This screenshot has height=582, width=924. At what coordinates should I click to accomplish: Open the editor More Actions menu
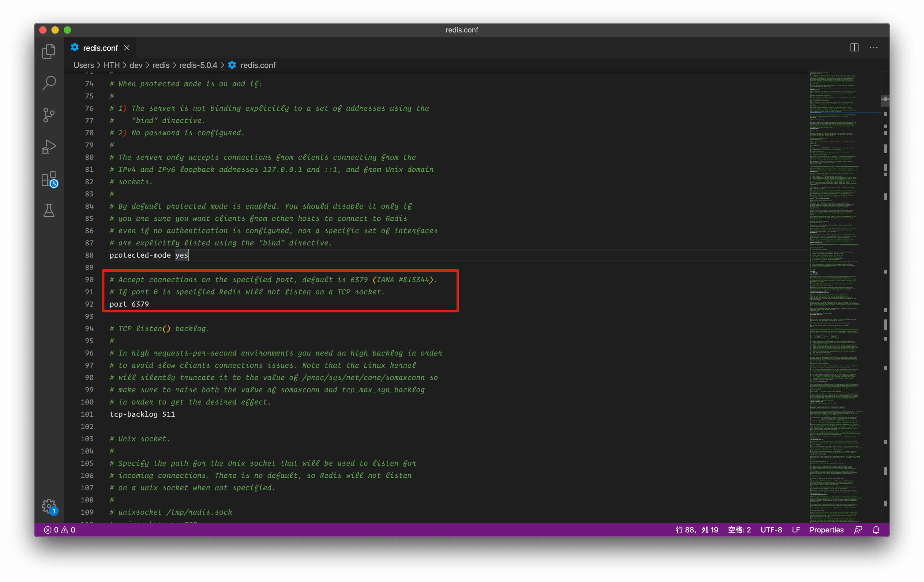(874, 47)
